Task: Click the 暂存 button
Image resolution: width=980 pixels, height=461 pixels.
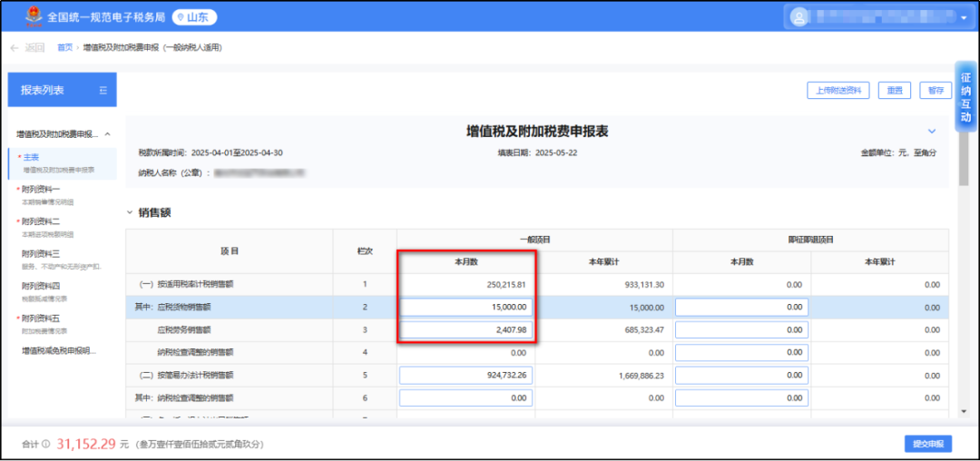Action: 936,91
